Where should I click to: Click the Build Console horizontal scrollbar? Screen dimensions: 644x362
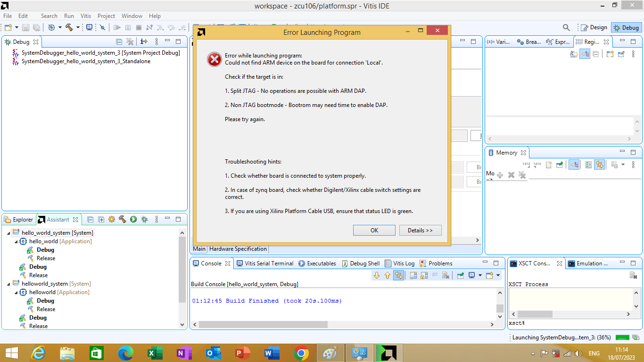pos(263,324)
